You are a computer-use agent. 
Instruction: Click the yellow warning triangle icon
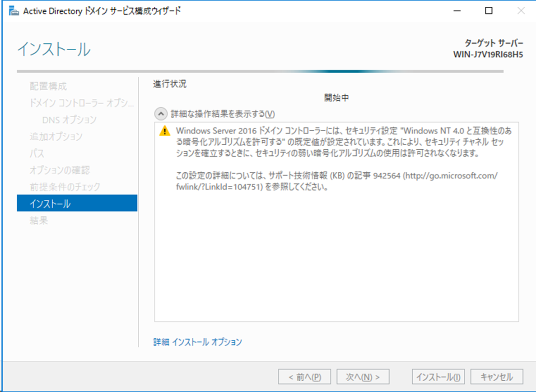pyautogui.click(x=165, y=131)
